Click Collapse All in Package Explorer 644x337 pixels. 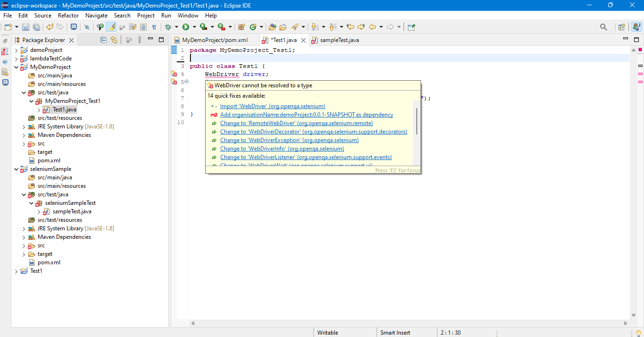[x=103, y=40]
